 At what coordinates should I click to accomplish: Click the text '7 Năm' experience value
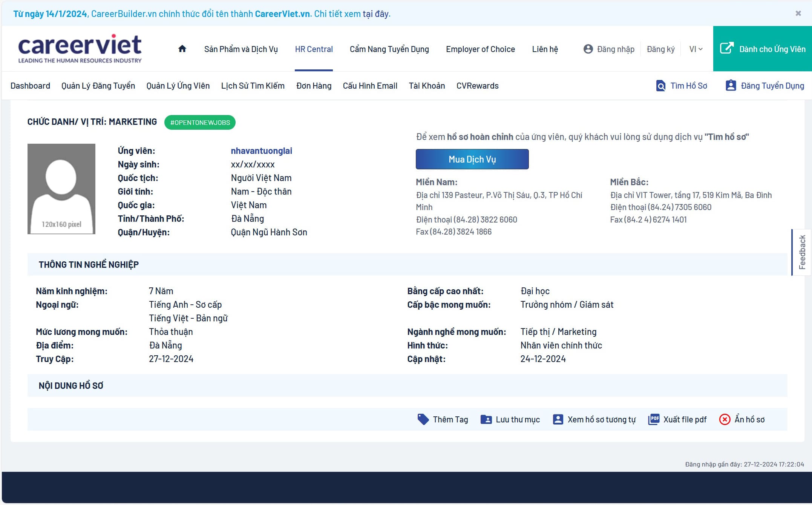(161, 291)
